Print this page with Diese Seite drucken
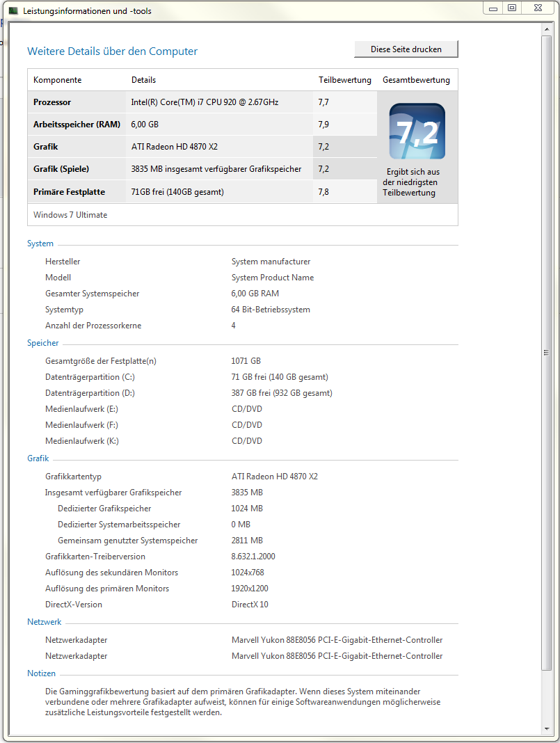560x743 pixels. point(406,49)
